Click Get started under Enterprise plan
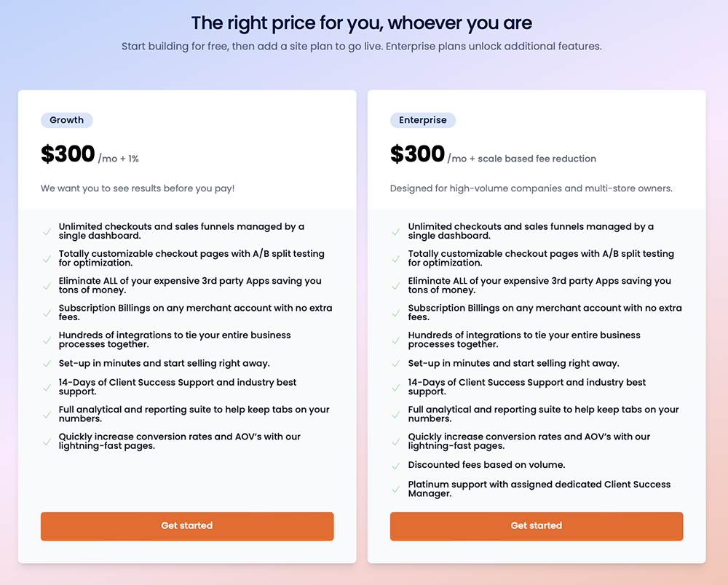Screen dimensions: 728x585 [537, 526]
